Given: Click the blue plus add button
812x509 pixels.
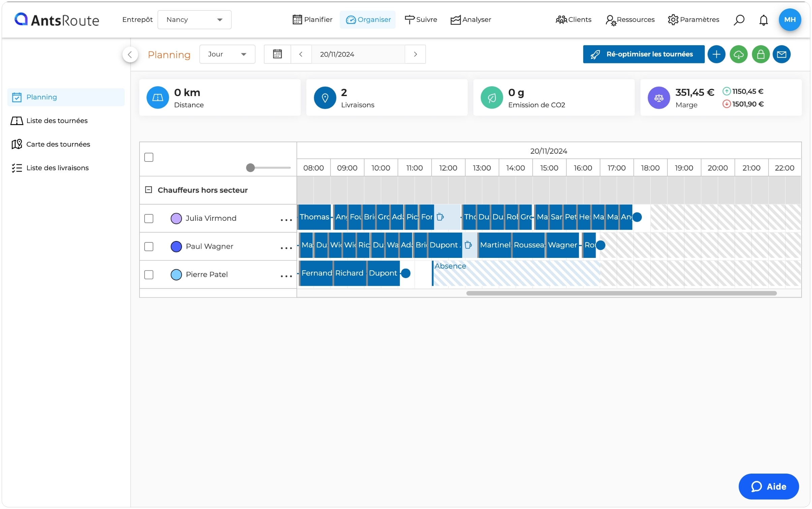Looking at the screenshot, I should coord(716,54).
